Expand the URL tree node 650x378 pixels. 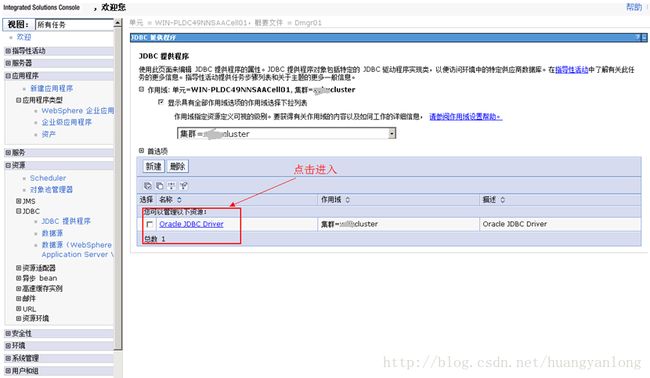(19, 309)
